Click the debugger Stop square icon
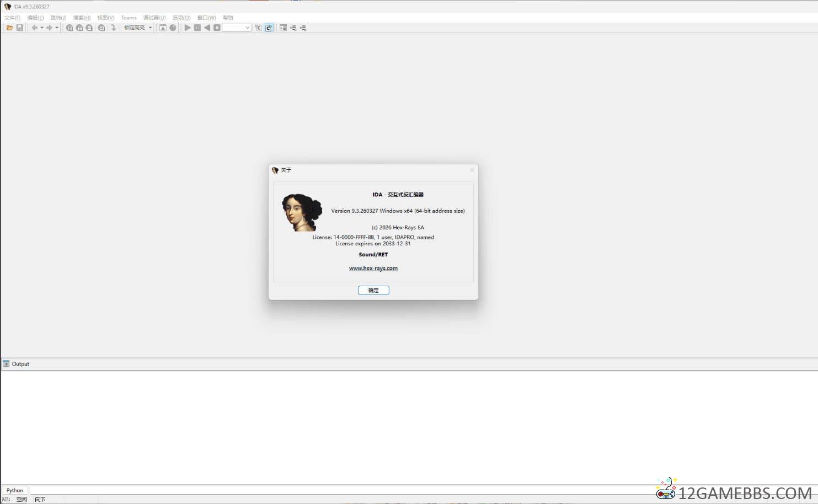 click(x=217, y=28)
